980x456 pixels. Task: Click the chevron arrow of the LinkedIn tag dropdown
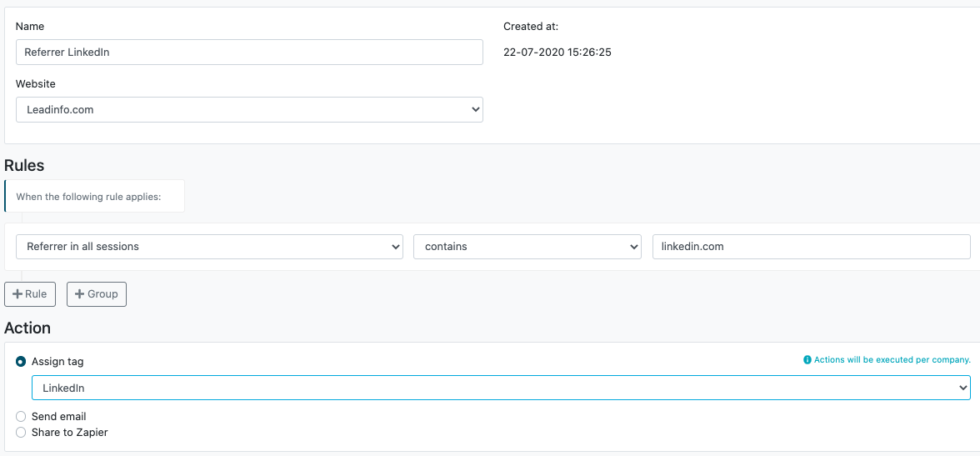point(962,388)
